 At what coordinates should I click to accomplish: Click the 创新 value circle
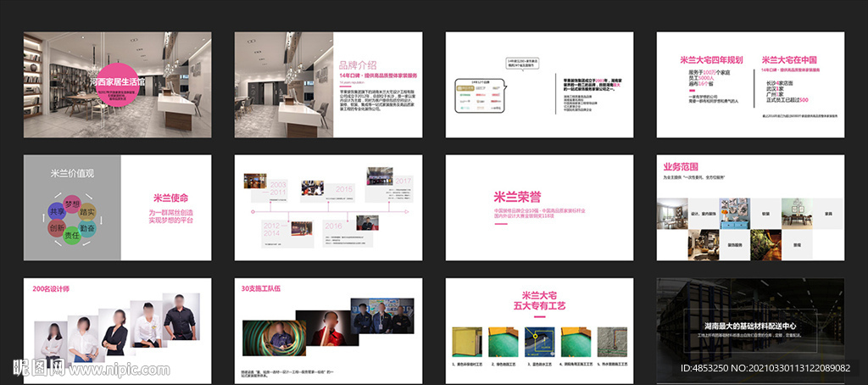pyautogui.click(x=57, y=227)
